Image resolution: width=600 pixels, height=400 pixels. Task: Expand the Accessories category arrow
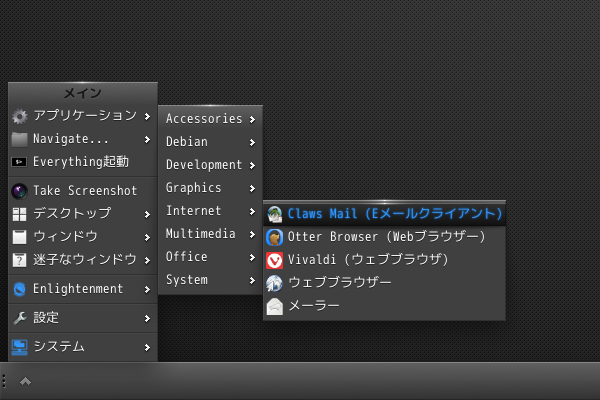click(252, 119)
